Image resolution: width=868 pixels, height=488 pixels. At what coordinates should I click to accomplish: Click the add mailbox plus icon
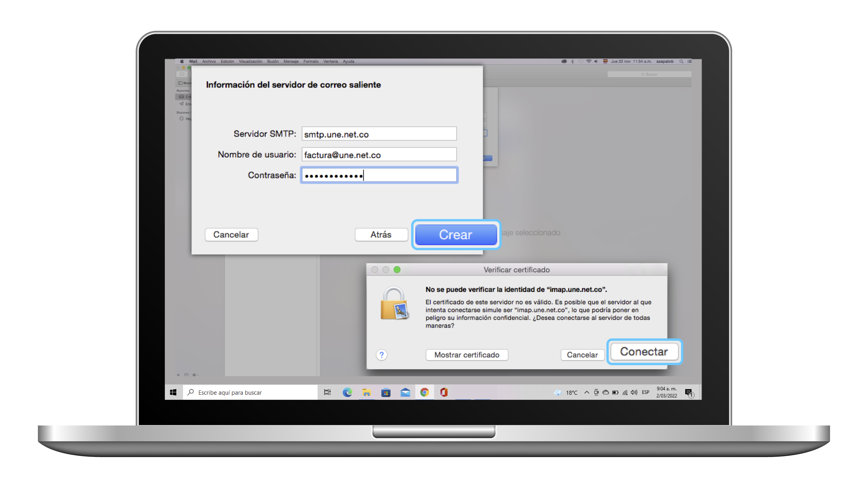click(x=178, y=375)
